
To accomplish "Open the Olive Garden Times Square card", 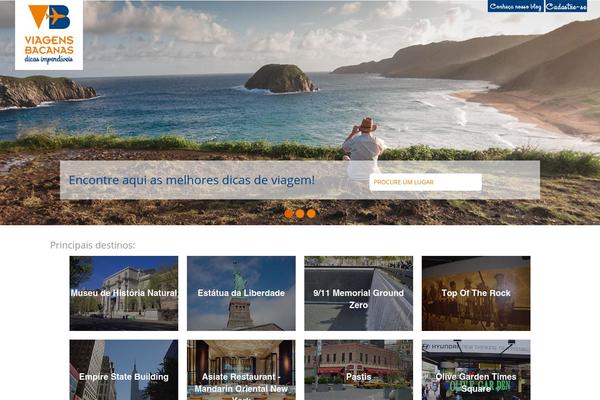I will (x=476, y=370).
